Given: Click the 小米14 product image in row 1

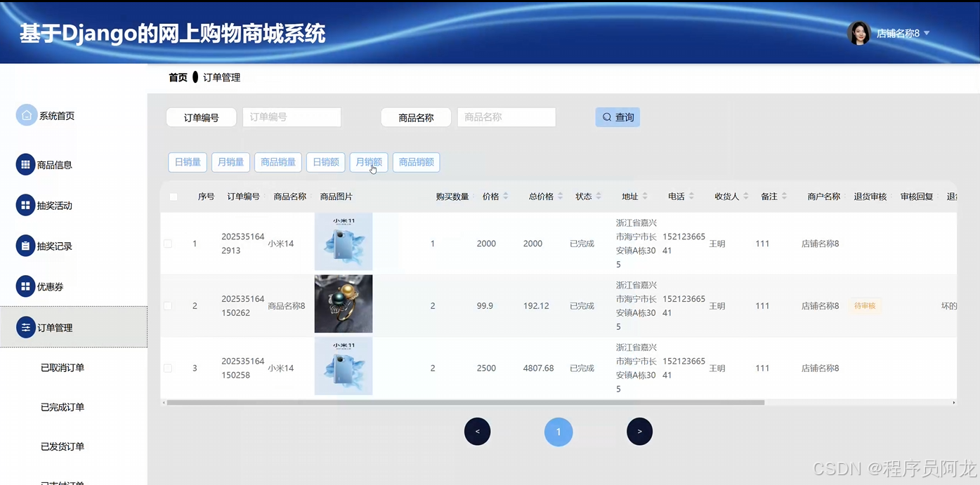Looking at the screenshot, I should (344, 241).
